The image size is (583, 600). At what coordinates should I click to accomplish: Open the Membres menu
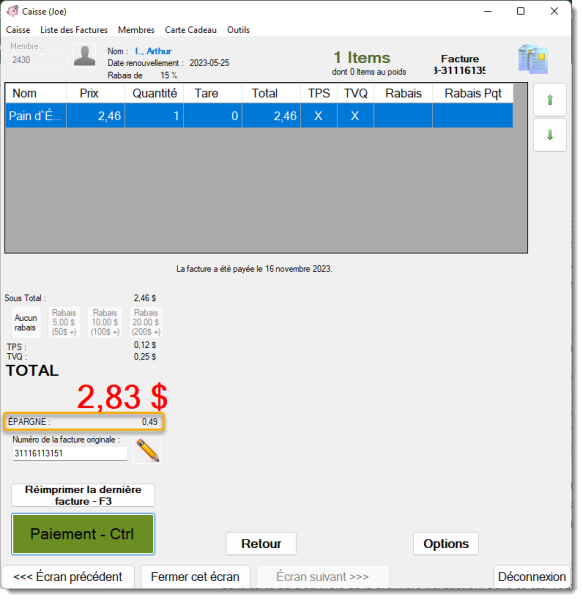click(136, 30)
